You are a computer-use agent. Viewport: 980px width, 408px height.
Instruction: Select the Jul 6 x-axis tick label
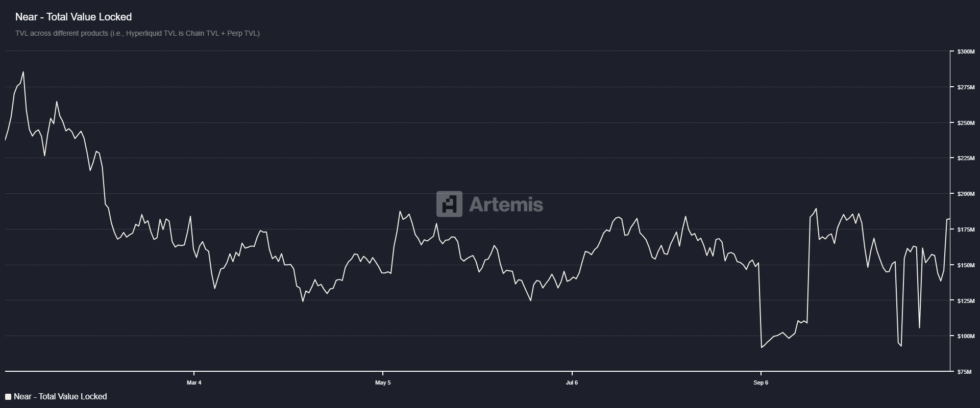(572, 382)
